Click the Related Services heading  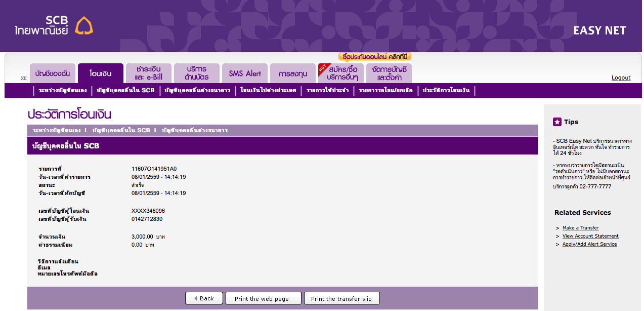point(583,212)
